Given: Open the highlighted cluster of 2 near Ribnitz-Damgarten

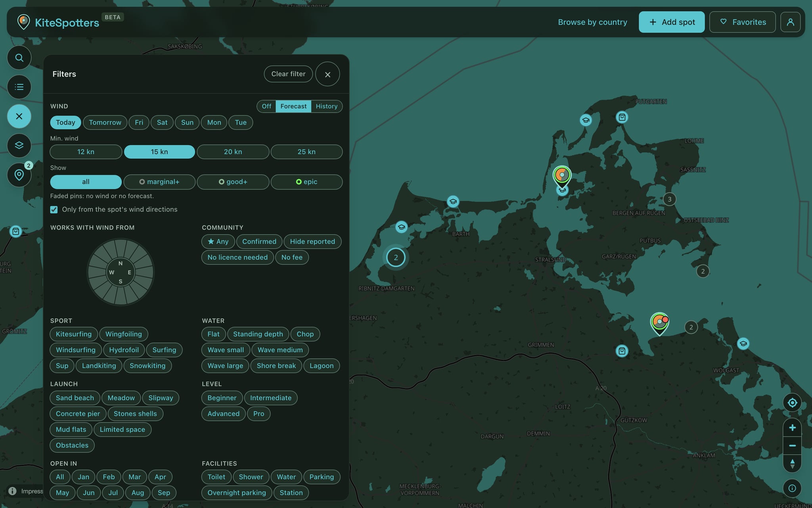Looking at the screenshot, I should coord(396,258).
